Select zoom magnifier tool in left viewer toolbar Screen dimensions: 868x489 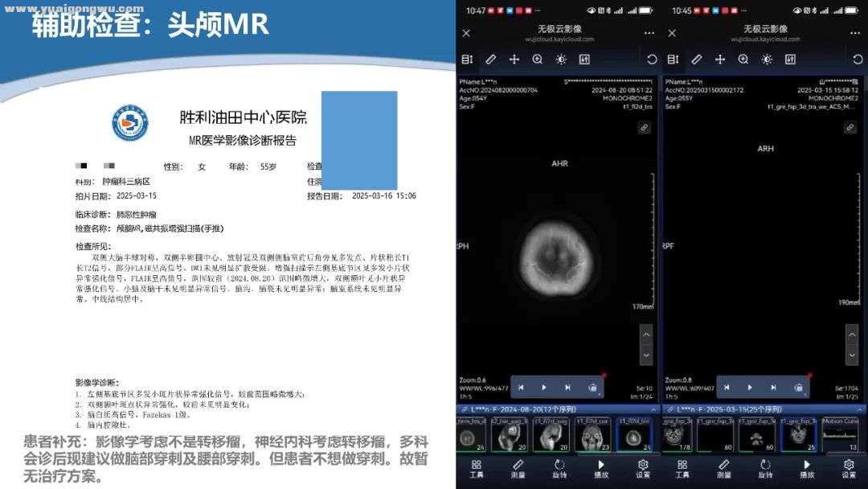538,60
